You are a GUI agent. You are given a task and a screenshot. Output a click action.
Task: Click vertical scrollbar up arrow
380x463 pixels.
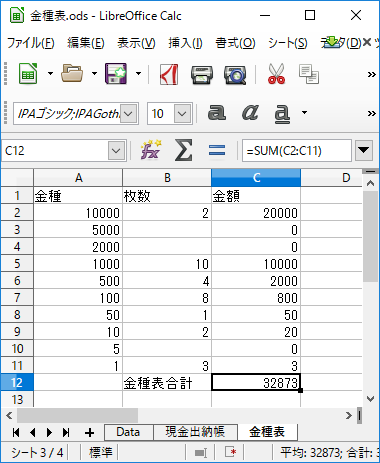pyautogui.click(x=370, y=183)
